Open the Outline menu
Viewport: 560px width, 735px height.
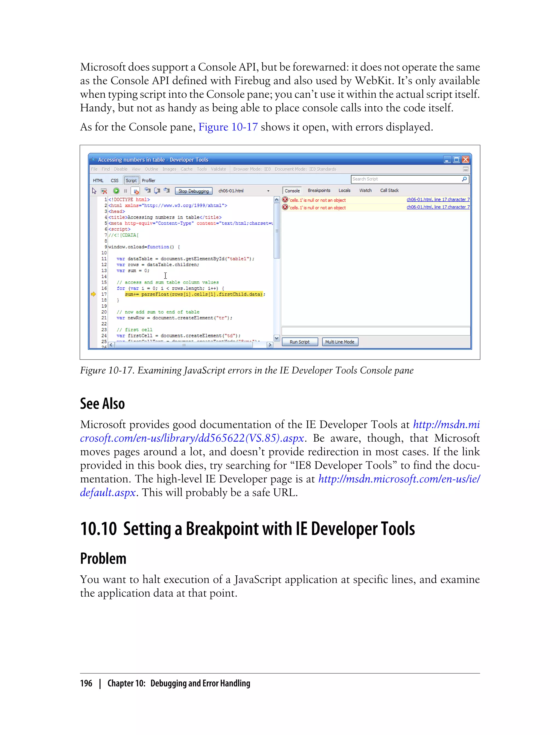pos(151,169)
